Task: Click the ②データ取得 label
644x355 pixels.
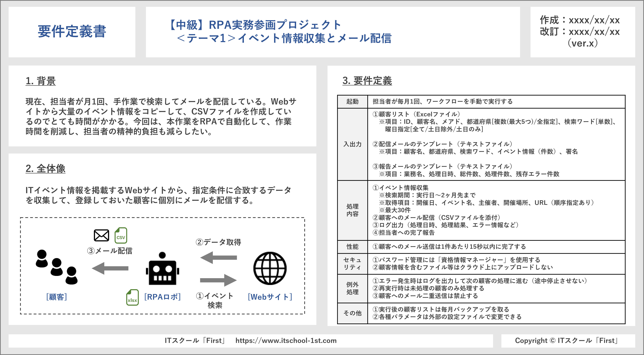Action: [218, 242]
